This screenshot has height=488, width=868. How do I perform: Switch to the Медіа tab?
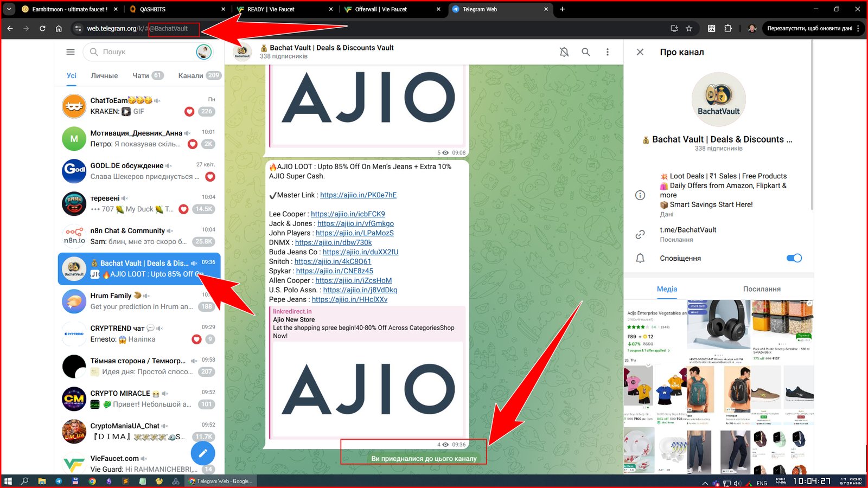point(667,289)
